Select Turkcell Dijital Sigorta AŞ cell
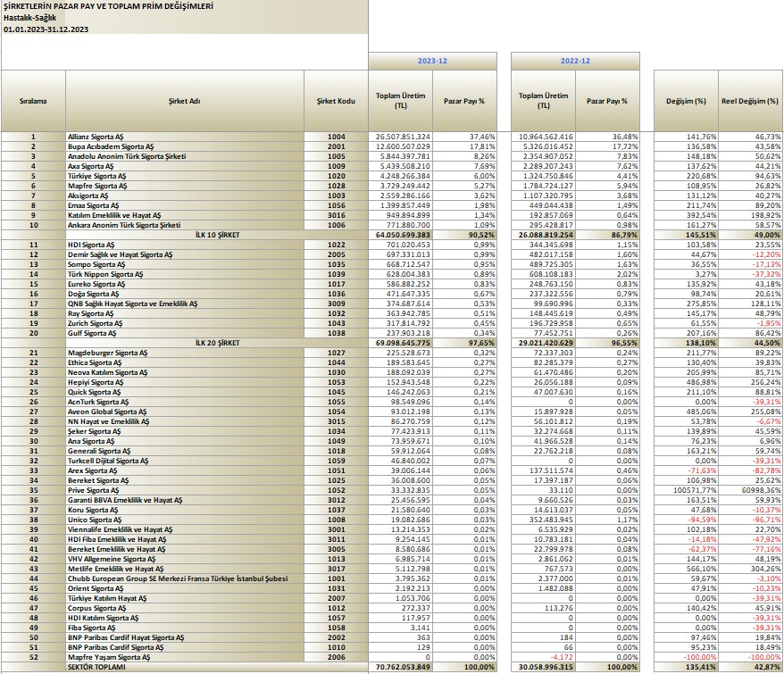Image resolution: width=784 pixels, height=674 pixels. (185, 461)
